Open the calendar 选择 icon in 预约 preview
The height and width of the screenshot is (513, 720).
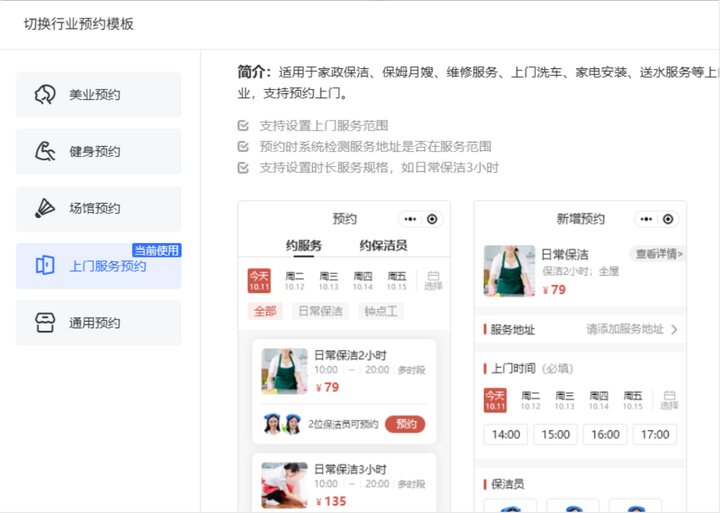[x=432, y=280]
